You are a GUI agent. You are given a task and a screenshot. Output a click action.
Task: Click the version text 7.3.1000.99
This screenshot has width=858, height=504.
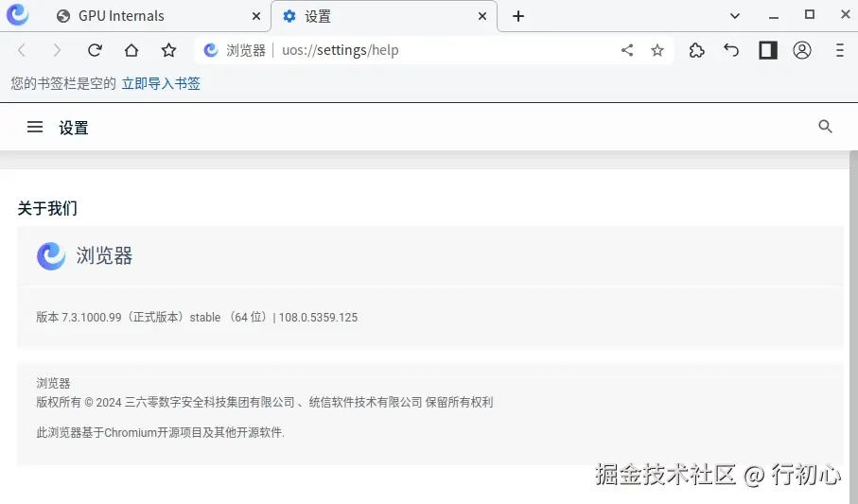point(92,318)
